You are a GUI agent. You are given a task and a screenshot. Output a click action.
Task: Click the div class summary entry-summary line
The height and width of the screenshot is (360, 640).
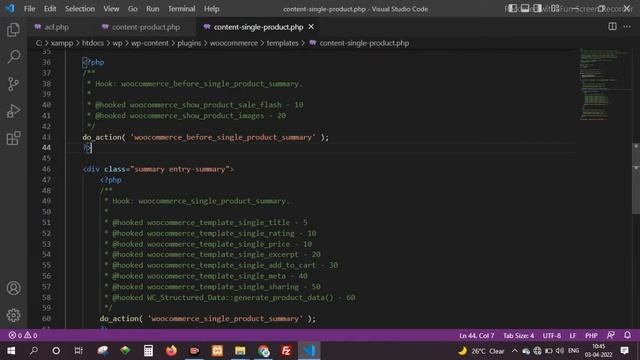click(x=158, y=169)
